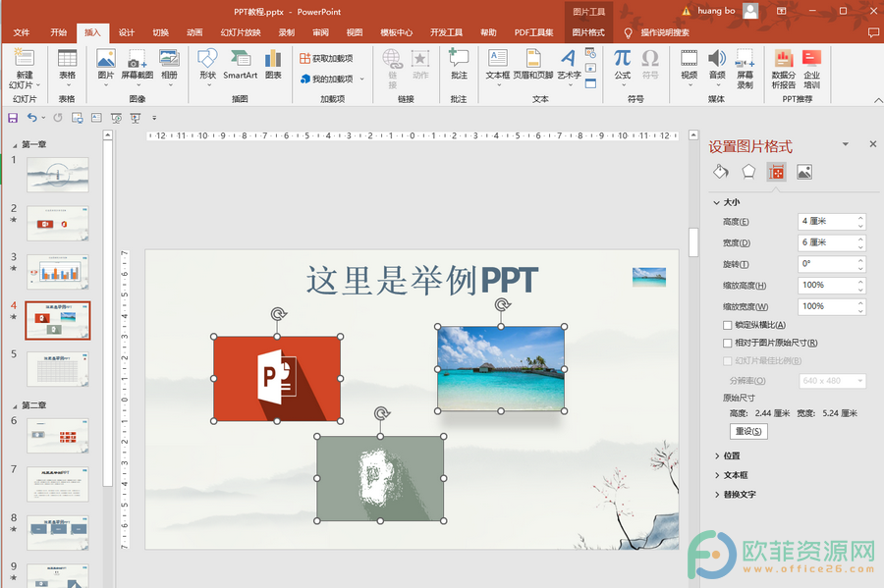Viewport: 884px width, 588px height.
Task: Switch to the Home (开始) tab
Action: point(58,32)
